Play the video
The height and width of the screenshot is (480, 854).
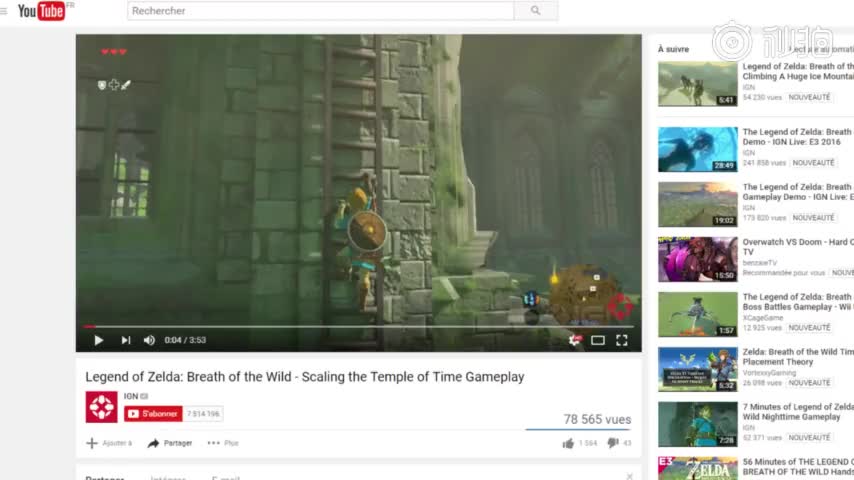(99, 340)
